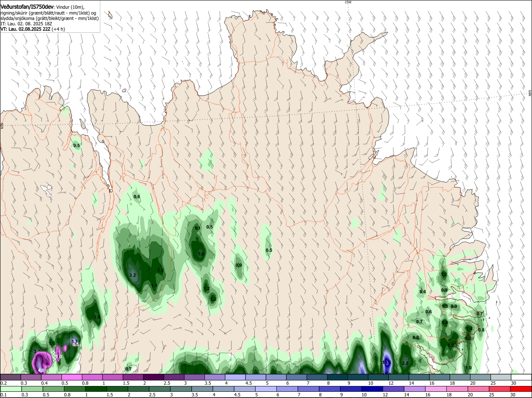Viewport: 532px width, 398px height.
Task: Pick the bottom legend swatch labeled 3
Action: (181, 389)
